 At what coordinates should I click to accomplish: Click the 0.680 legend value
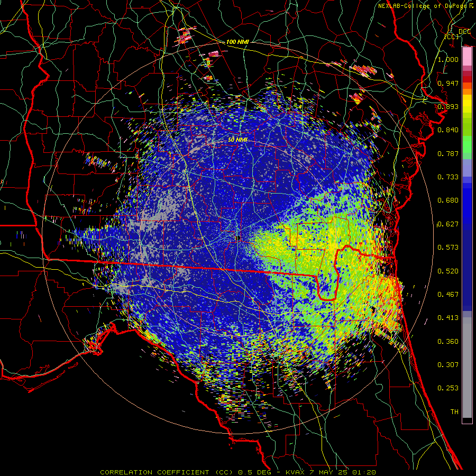coord(448,200)
